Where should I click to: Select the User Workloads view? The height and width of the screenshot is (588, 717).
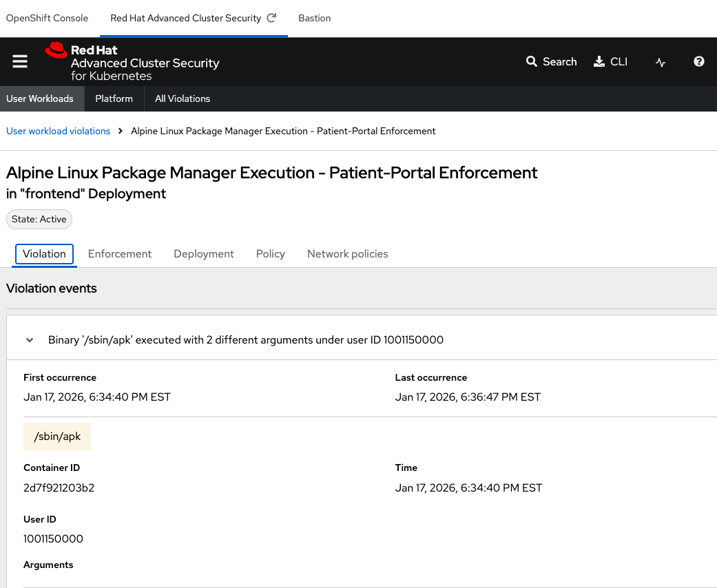[x=40, y=98]
